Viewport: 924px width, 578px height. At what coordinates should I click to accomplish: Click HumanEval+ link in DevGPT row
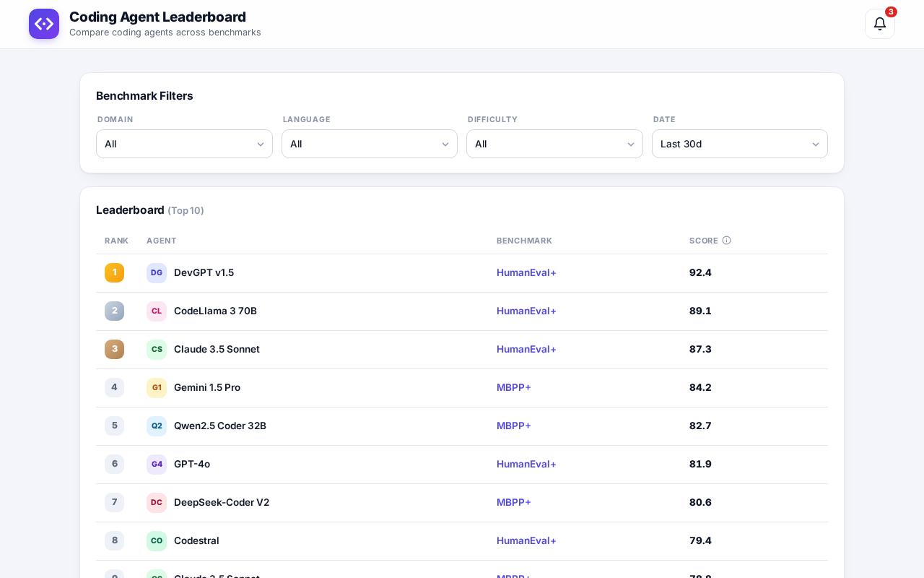[x=526, y=272]
